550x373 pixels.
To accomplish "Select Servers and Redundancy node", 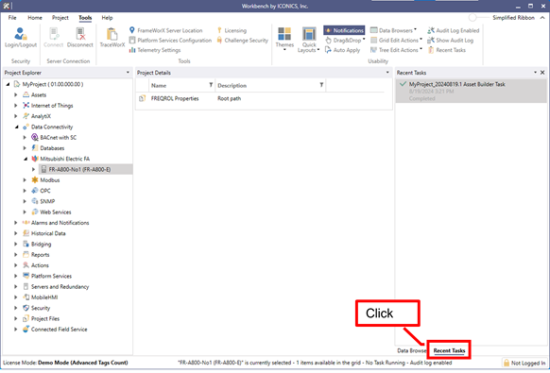I will [x=60, y=287].
